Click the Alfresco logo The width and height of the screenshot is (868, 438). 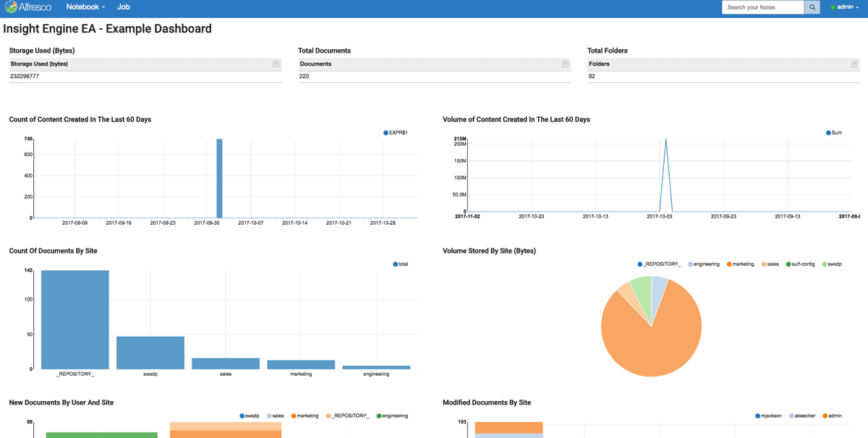coord(27,7)
